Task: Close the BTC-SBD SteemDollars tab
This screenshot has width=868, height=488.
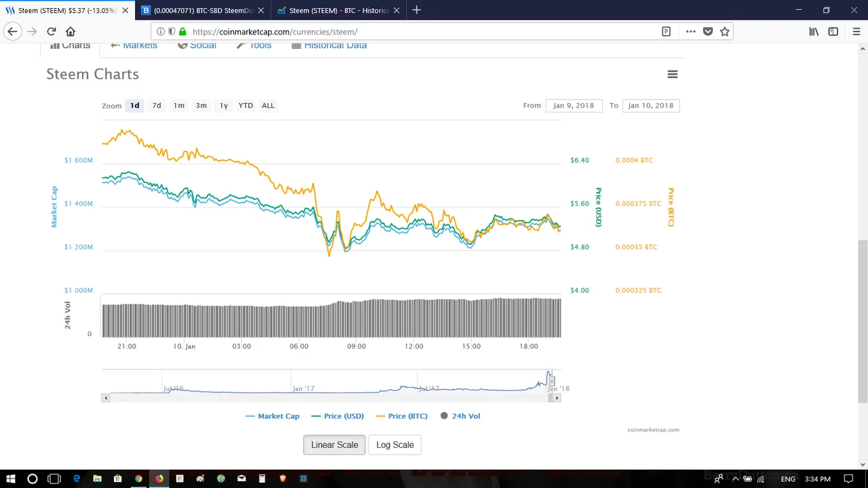Action: pos(260,10)
